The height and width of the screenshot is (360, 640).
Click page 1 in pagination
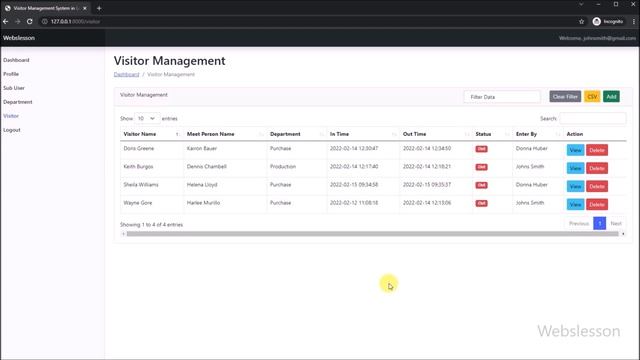[599, 223]
